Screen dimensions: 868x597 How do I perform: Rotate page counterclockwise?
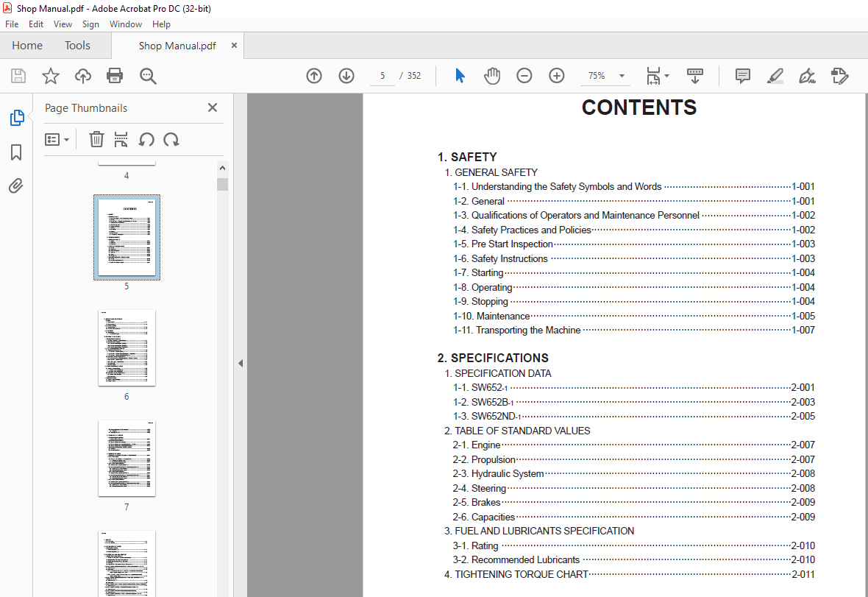146,140
